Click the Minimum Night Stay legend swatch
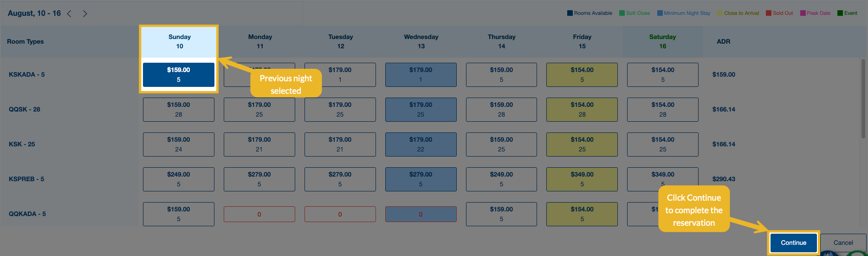 (660, 13)
